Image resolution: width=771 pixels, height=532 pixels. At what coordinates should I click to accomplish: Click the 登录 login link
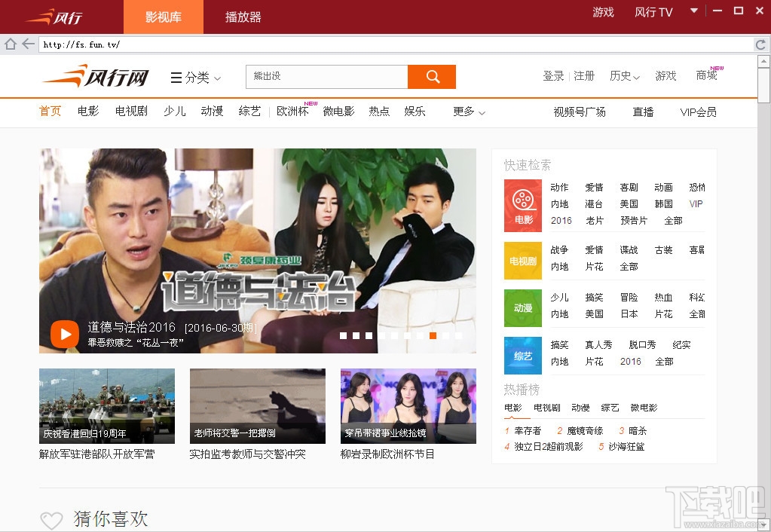click(x=554, y=76)
